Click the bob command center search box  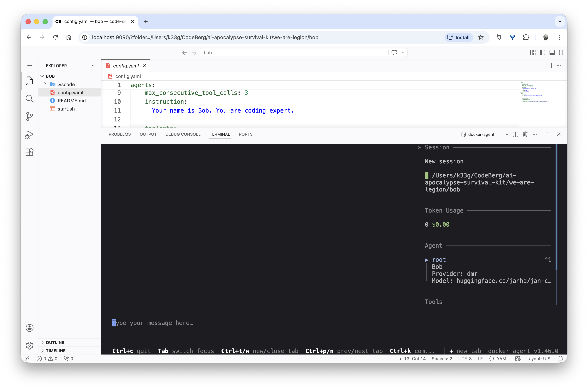click(x=294, y=52)
